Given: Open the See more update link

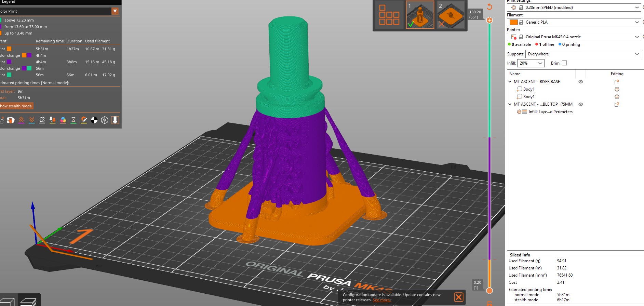Looking at the screenshot, I should (x=381, y=300).
